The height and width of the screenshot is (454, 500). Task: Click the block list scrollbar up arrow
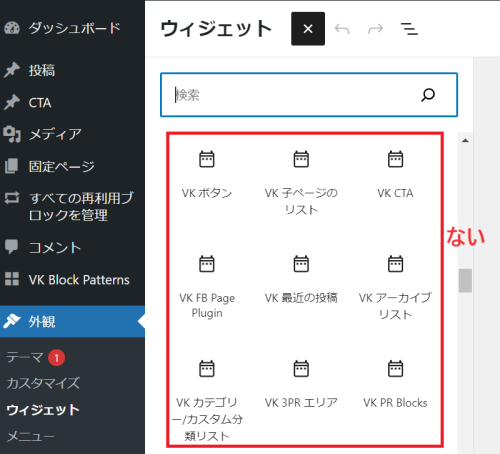pyautogui.click(x=465, y=141)
